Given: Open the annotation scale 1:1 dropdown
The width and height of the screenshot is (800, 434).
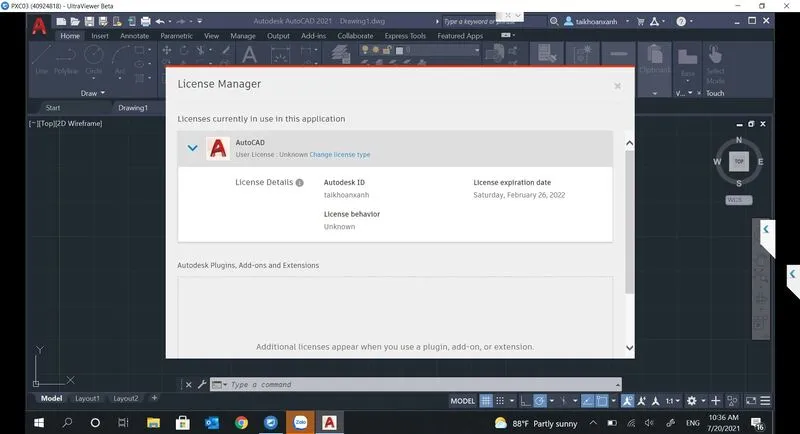Looking at the screenshot, I should [x=672, y=401].
